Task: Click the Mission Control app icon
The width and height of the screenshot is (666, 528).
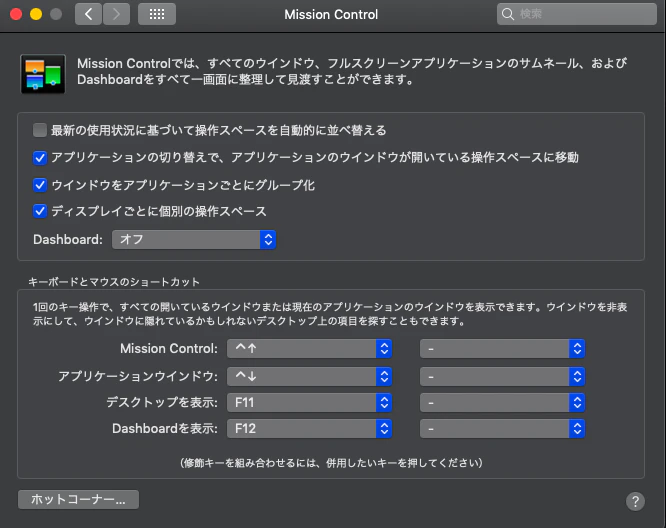Action: click(x=43, y=74)
